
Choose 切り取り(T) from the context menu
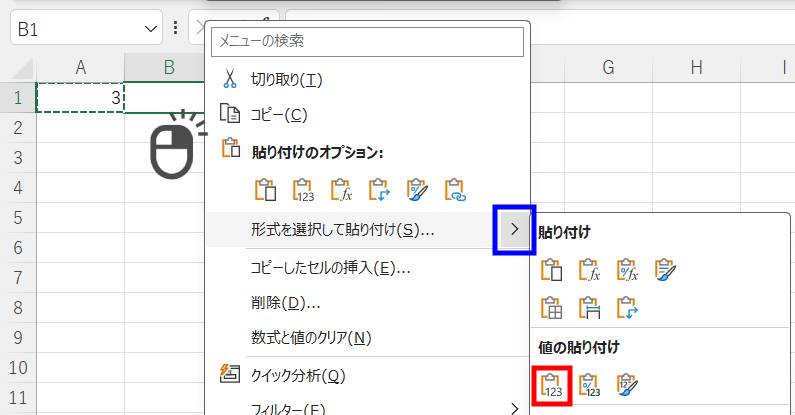coord(286,80)
